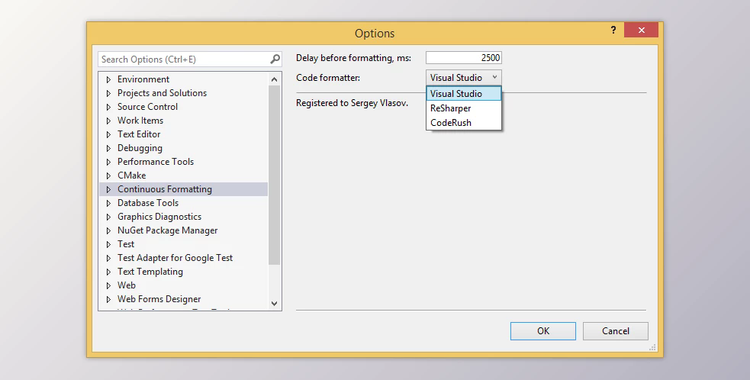
Task: Expand the Test node arrow
Action: point(109,244)
